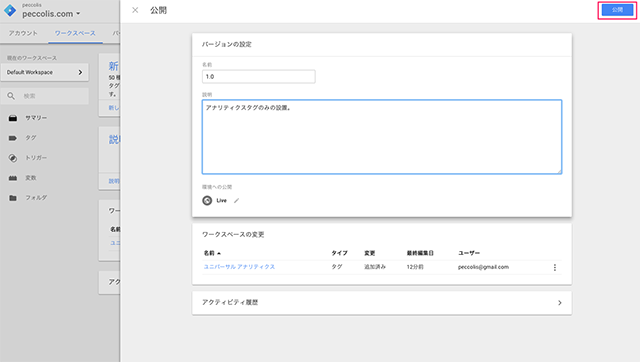The width and height of the screenshot is (640, 362).
Task: Click the 変数 brick icon
Action: (x=13, y=178)
